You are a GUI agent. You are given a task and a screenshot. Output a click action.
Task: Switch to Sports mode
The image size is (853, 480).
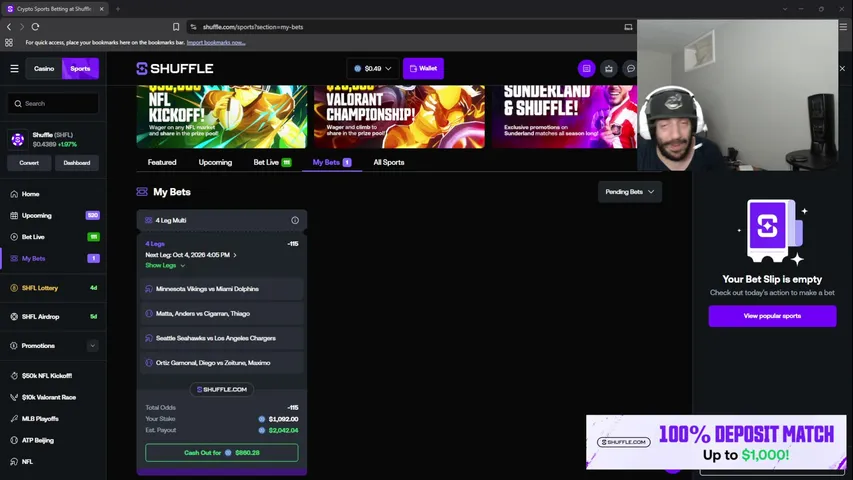click(x=80, y=69)
